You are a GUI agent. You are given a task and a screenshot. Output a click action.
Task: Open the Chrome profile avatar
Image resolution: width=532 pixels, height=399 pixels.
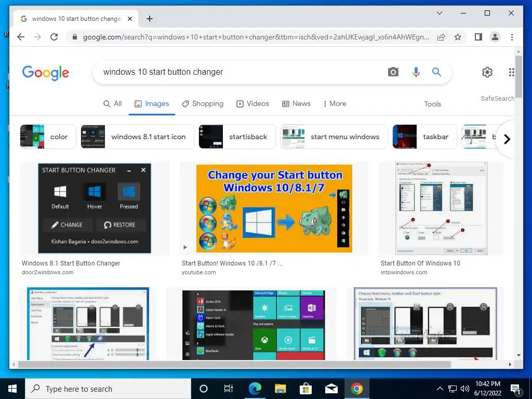(495, 37)
